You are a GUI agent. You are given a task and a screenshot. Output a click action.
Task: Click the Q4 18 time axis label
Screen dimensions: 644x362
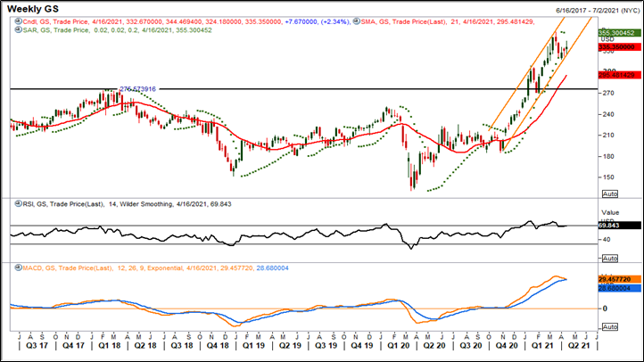[x=218, y=346]
